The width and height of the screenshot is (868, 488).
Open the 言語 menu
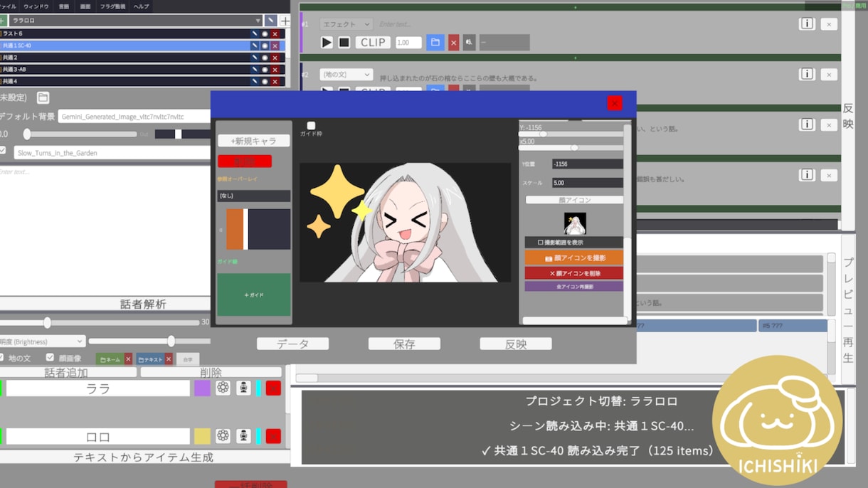(64, 6)
